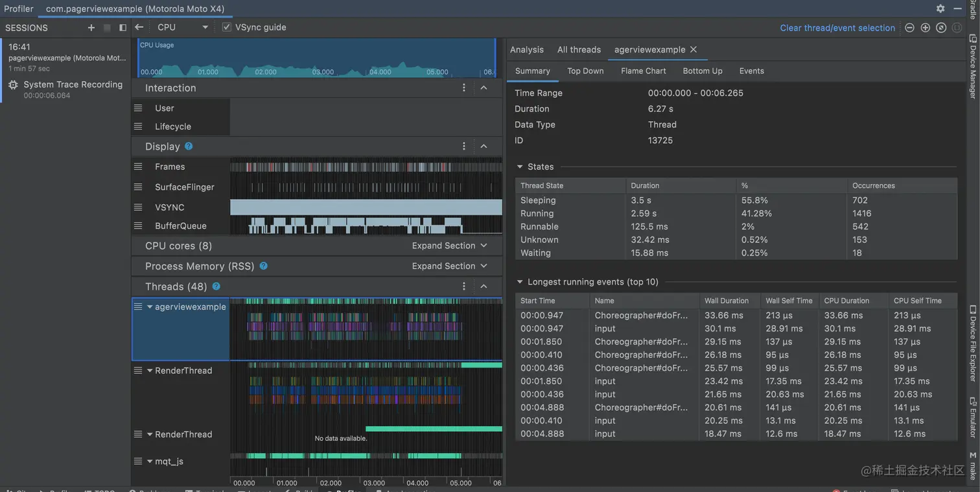Reset zoom using the circled arrow icon
980x492 pixels.
(941, 28)
